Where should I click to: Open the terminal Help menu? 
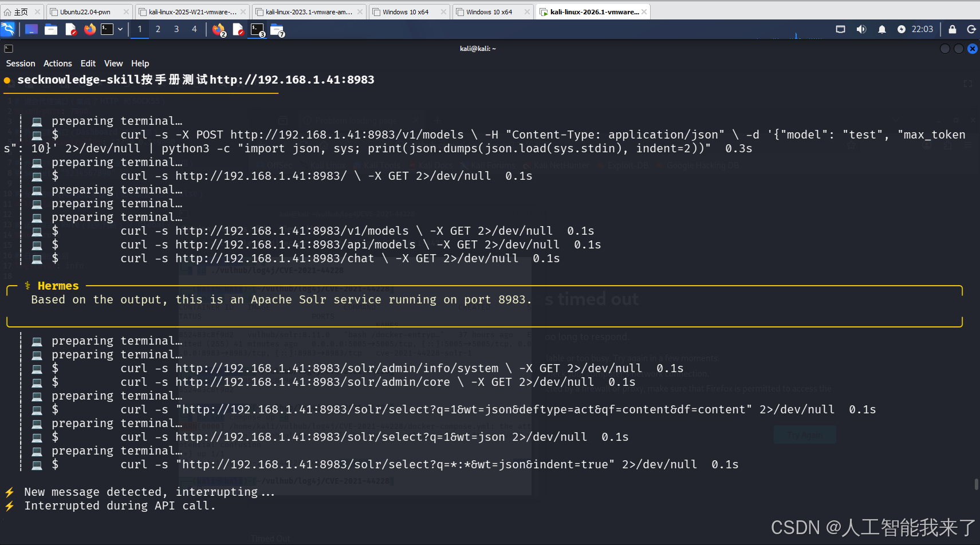coord(140,64)
